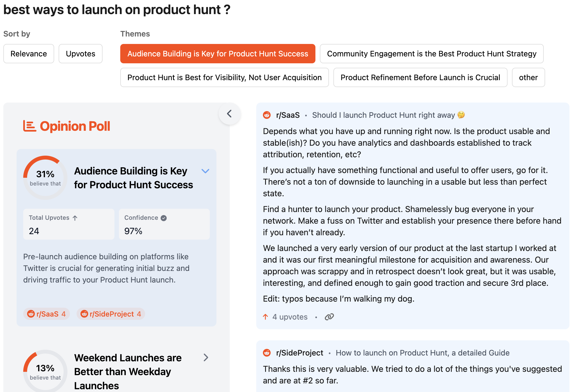Click the thinking emoji in the post title
Screen dimensions: 575x392
click(x=461, y=115)
